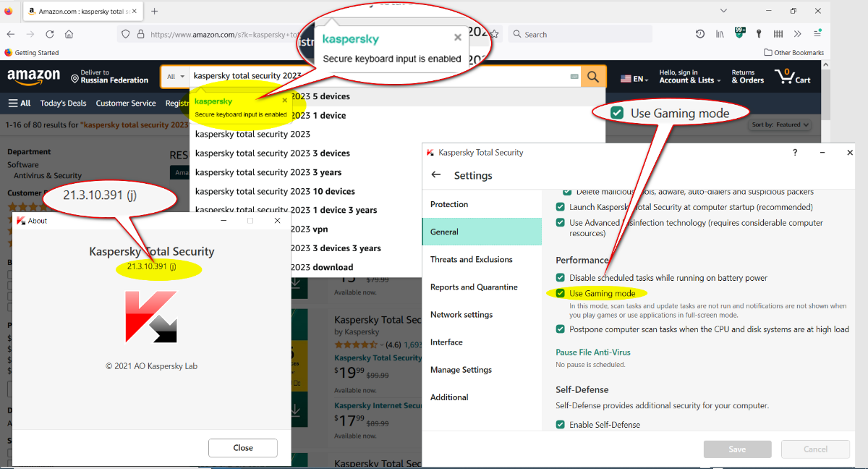868x469 pixels.
Task: Uncheck Use Gaming mode in Settings
Action: [561, 293]
